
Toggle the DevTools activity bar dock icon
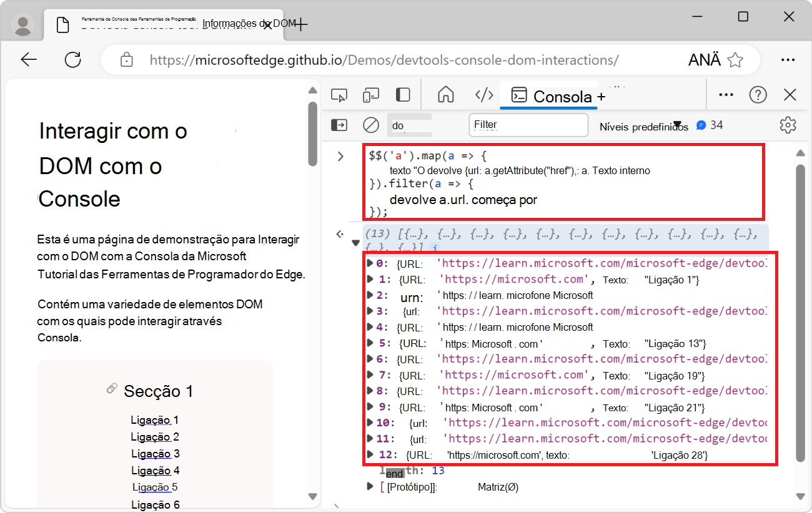[x=403, y=95]
